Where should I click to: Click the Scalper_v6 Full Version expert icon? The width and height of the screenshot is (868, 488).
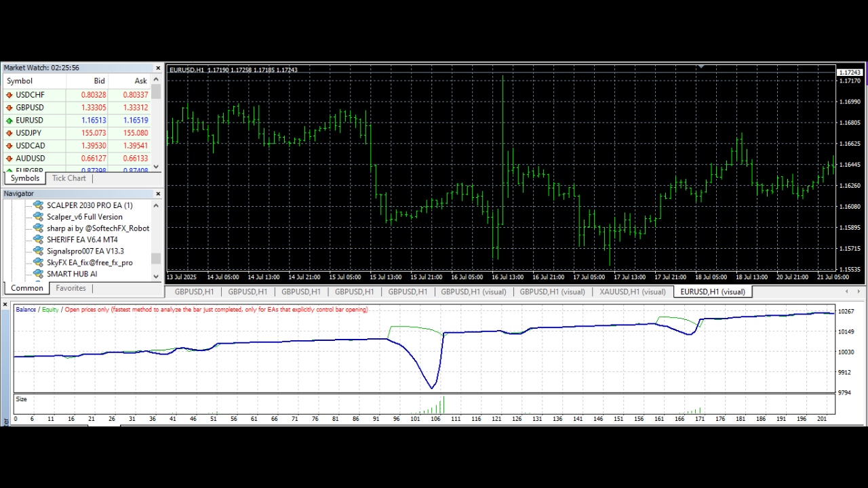coord(37,216)
